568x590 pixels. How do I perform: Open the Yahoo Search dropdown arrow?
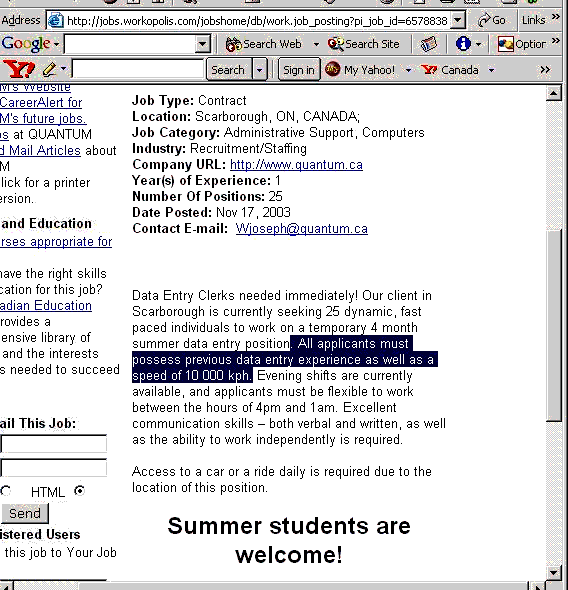coord(260,70)
